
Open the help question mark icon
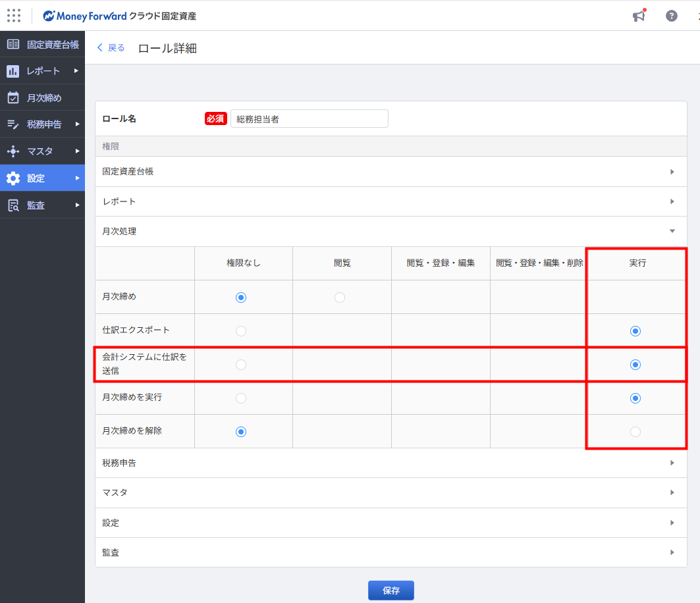[x=671, y=16]
